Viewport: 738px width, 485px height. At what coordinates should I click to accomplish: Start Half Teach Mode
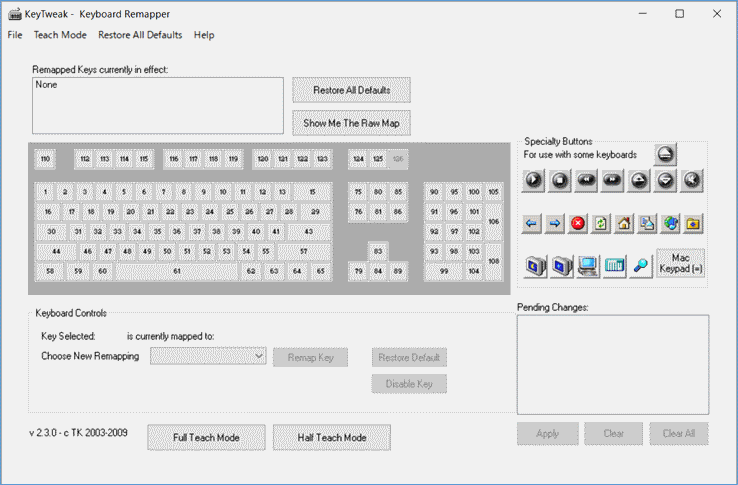tap(332, 437)
